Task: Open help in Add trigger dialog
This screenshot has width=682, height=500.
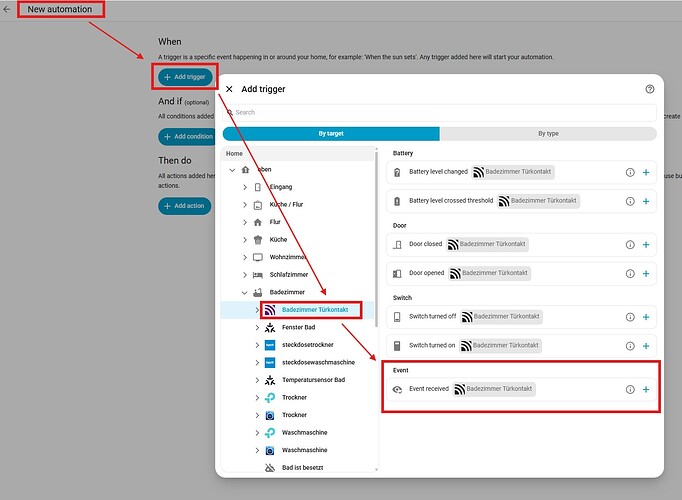Action: click(649, 89)
